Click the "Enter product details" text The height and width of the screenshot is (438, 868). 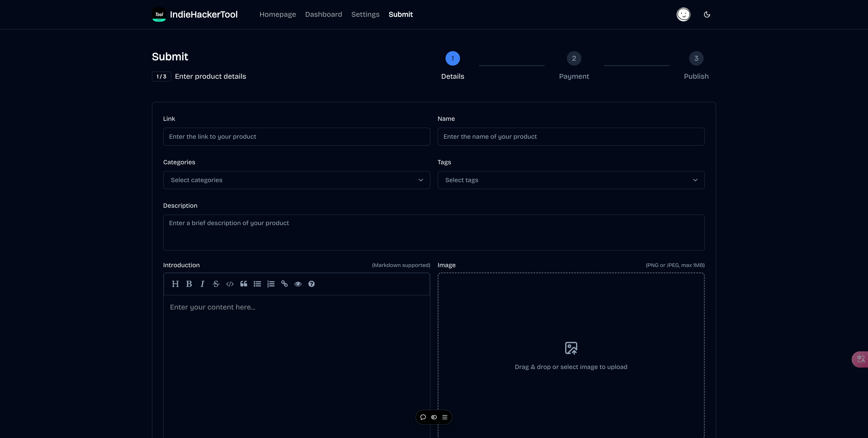click(211, 76)
